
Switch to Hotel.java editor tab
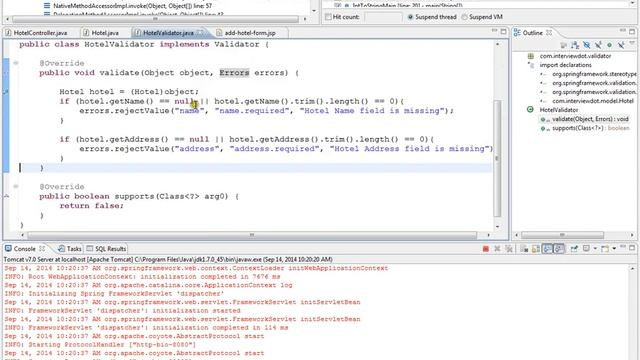(x=101, y=33)
